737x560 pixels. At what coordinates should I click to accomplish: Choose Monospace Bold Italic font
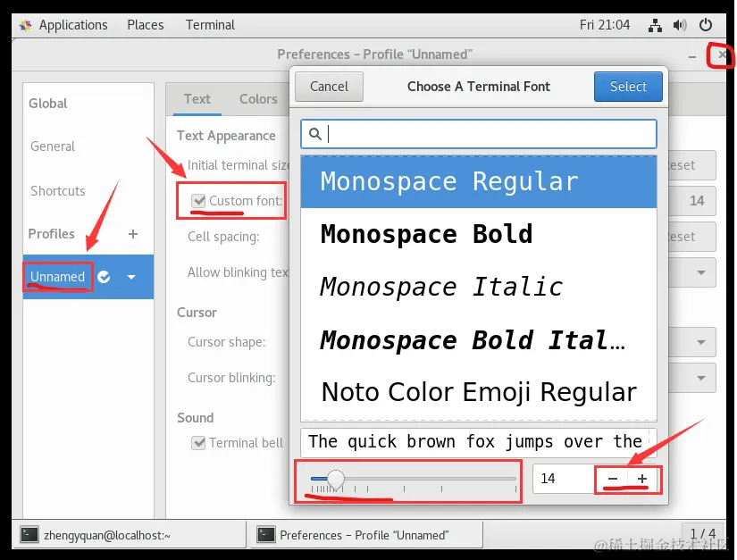pyautogui.click(x=479, y=340)
